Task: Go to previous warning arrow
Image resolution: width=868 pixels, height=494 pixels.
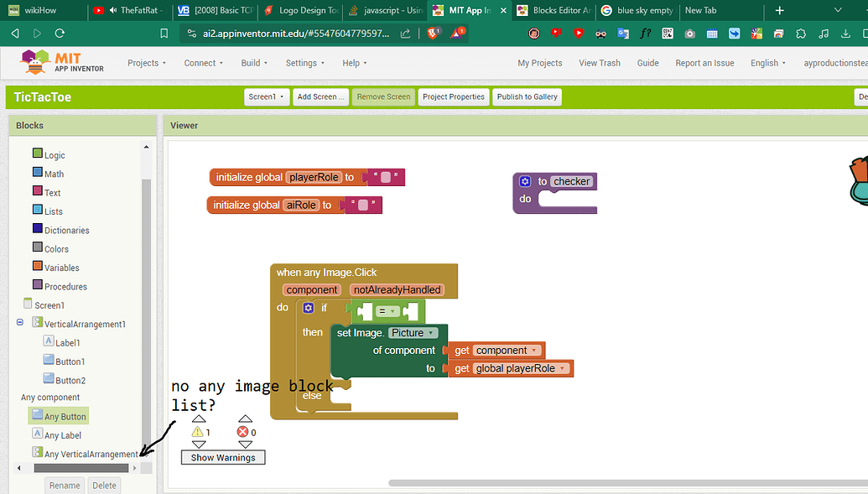Action: coord(199,419)
